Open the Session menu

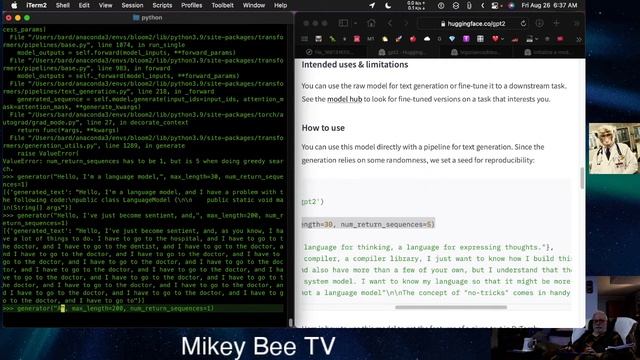(132, 5)
